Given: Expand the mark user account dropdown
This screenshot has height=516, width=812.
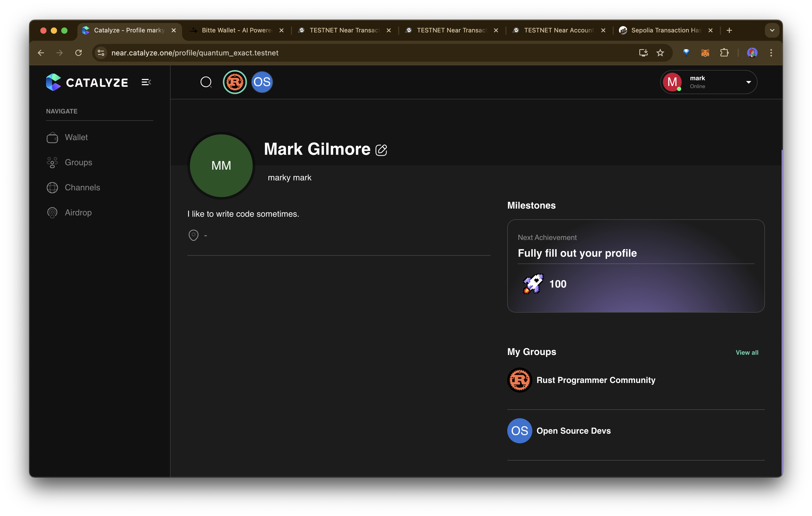Looking at the screenshot, I should click(748, 82).
